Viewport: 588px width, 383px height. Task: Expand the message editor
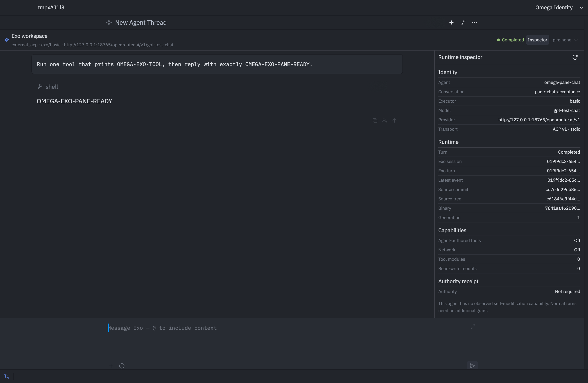coord(473,327)
